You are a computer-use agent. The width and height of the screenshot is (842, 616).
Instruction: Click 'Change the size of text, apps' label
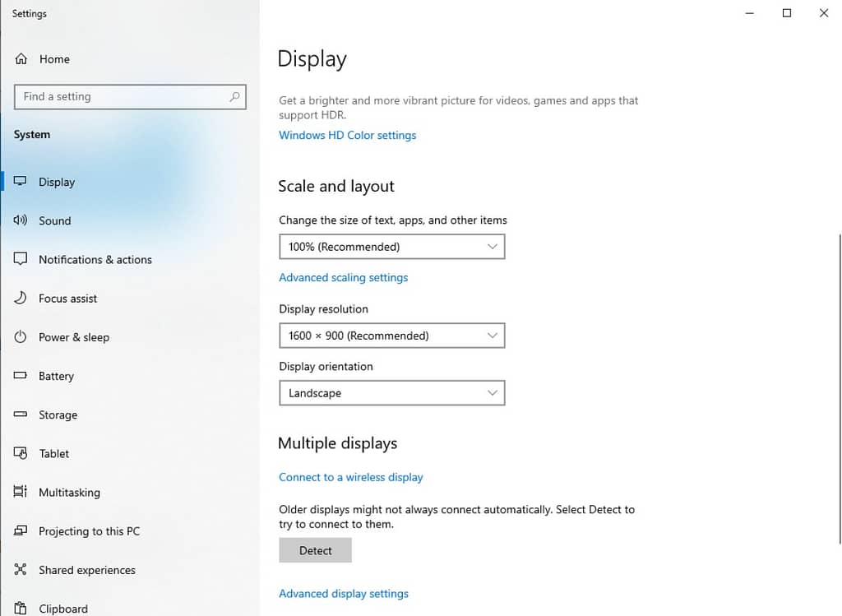point(393,220)
